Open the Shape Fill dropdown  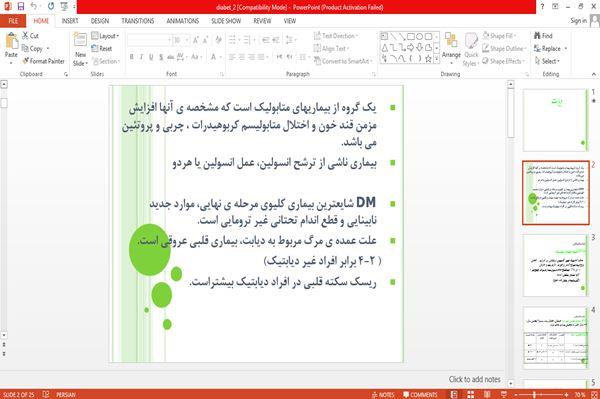click(499, 36)
